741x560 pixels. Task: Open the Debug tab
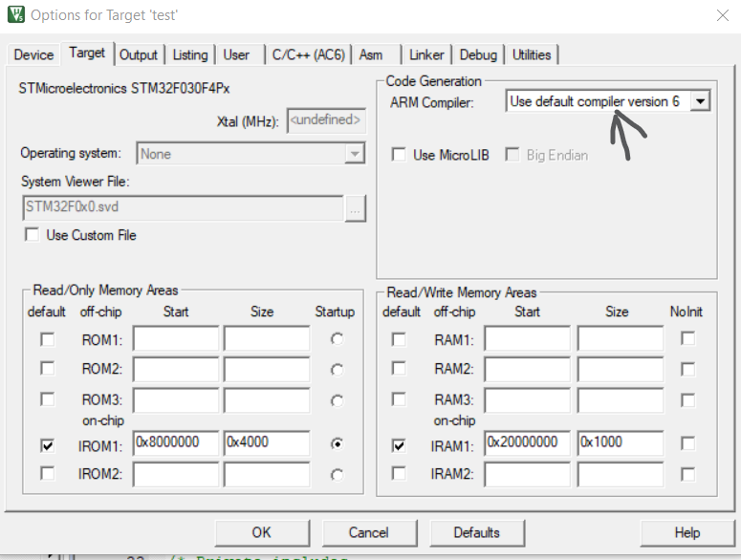[478, 54]
